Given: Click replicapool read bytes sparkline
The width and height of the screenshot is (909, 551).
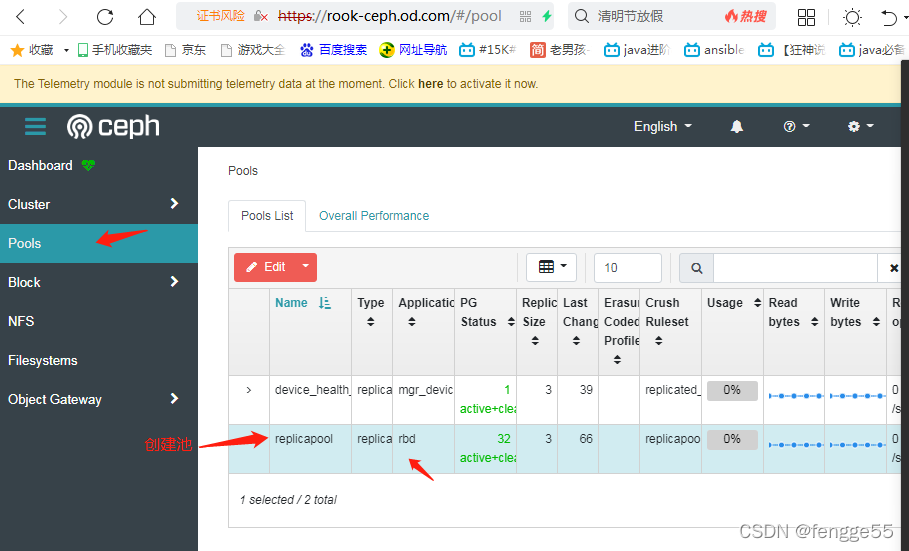Looking at the screenshot, I should point(796,445).
